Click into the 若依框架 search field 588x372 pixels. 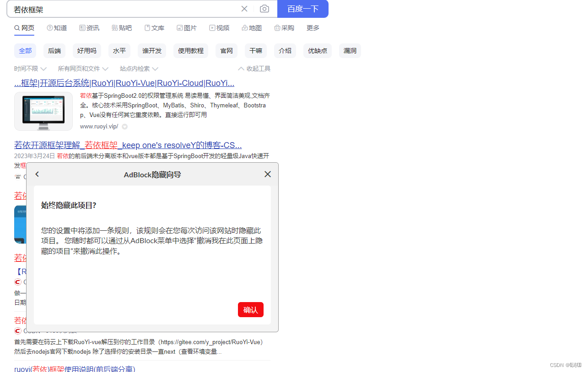pos(124,9)
